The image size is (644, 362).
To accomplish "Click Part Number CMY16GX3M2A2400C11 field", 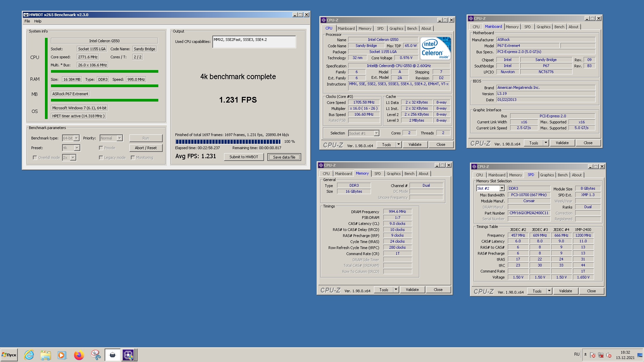I will 529,213.
